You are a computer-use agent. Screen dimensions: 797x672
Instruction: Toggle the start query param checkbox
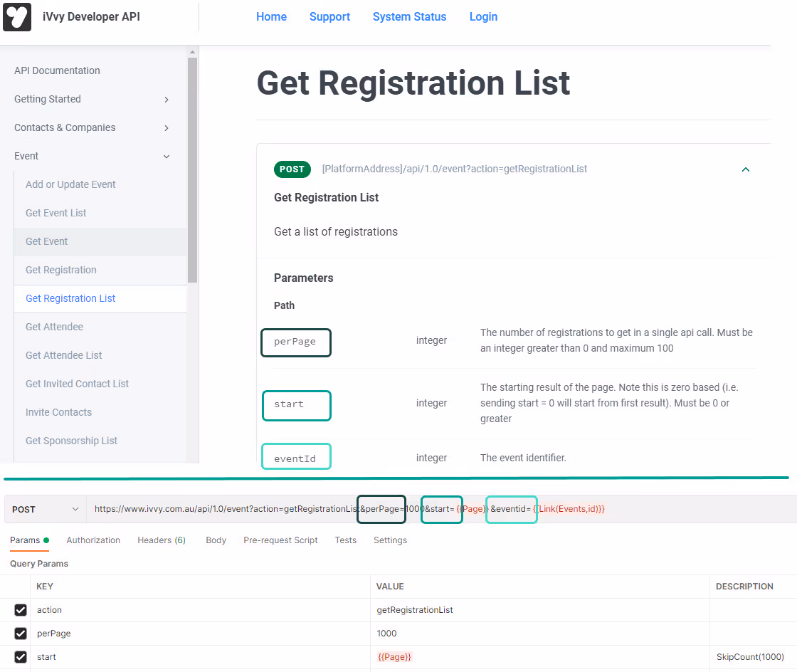(x=21, y=657)
